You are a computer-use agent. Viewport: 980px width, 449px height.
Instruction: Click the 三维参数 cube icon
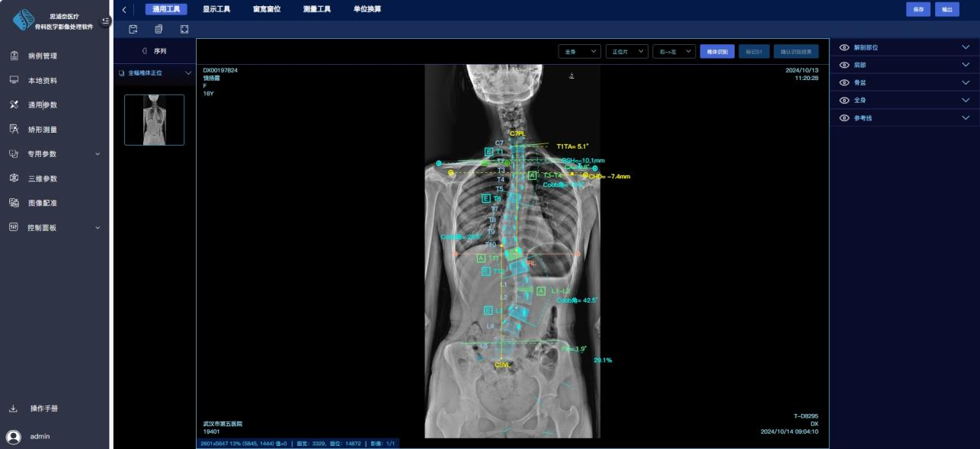click(14, 178)
